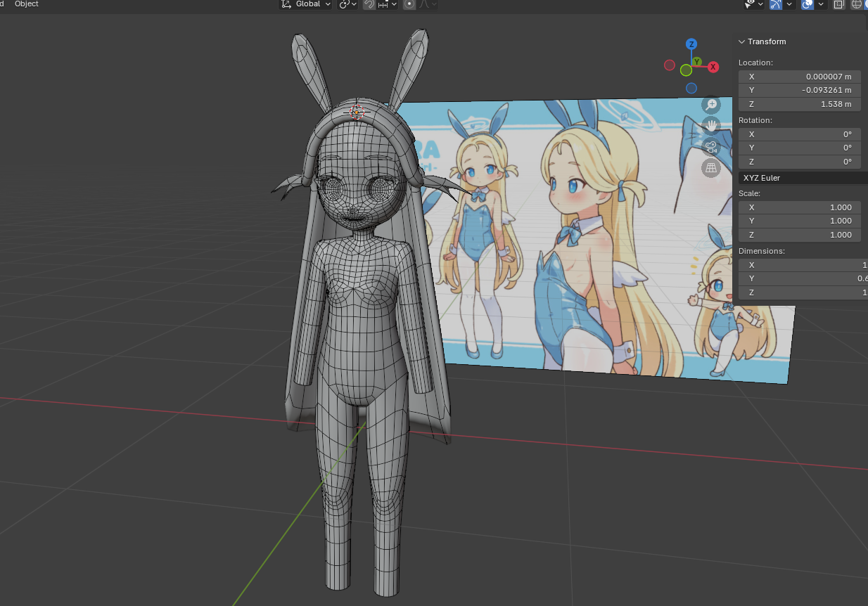
Task: Collapse the Transform panel
Action: (x=741, y=41)
